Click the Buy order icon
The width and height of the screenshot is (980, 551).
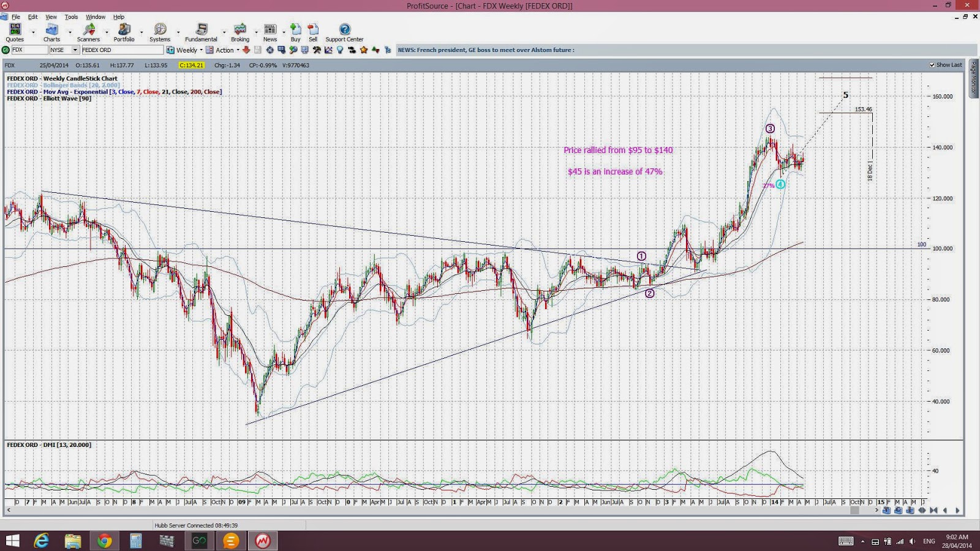point(295,32)
